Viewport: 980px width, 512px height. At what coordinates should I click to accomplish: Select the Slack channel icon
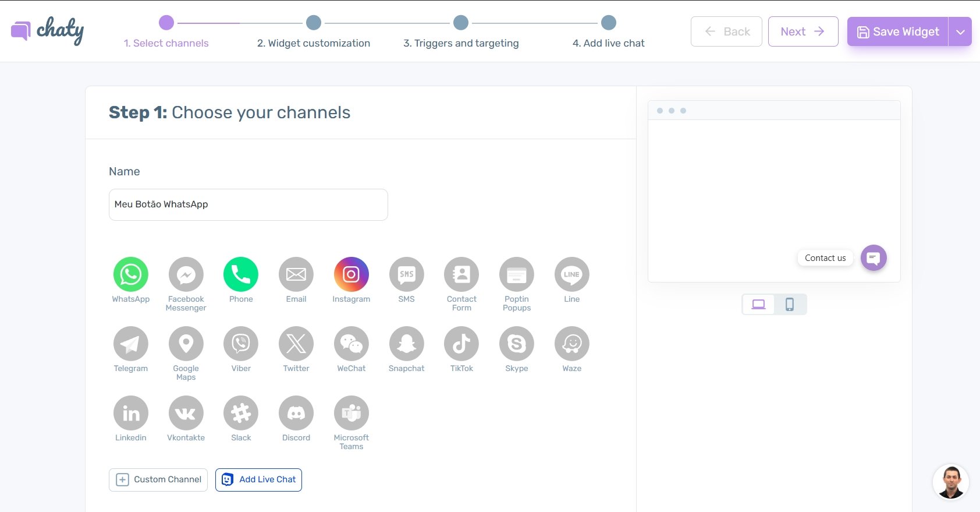(x=241, y=413)
